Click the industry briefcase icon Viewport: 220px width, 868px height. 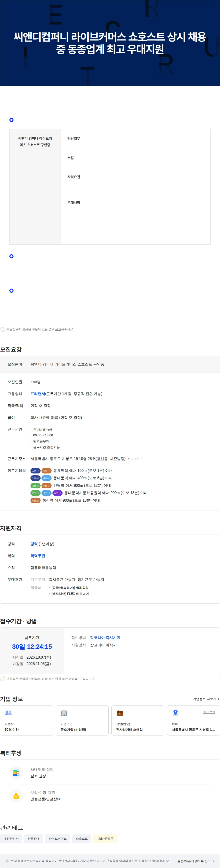(x=120, y=713)
